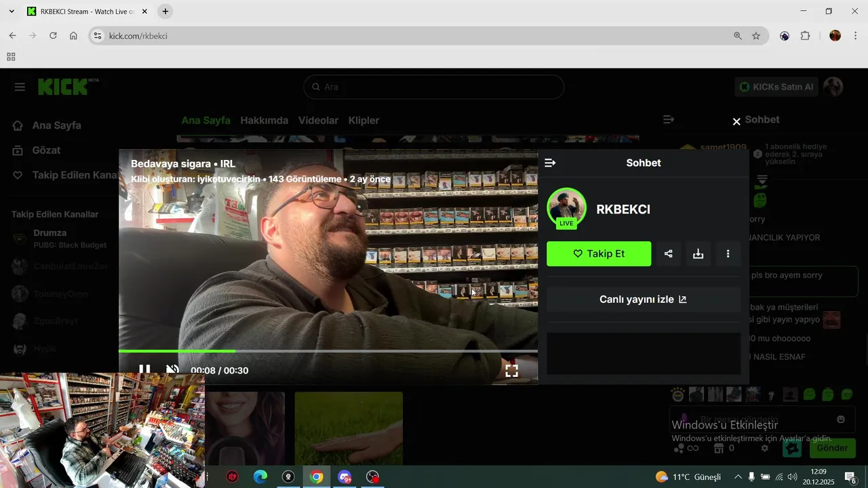This screenshot has width=868, height=488.
Task: Open the Drumza followed channel
Action: (x=60, y=238)
